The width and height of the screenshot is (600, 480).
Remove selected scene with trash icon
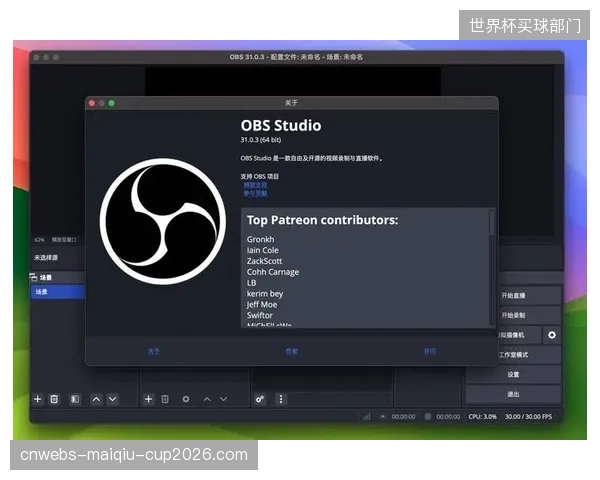tap(54, 399)
